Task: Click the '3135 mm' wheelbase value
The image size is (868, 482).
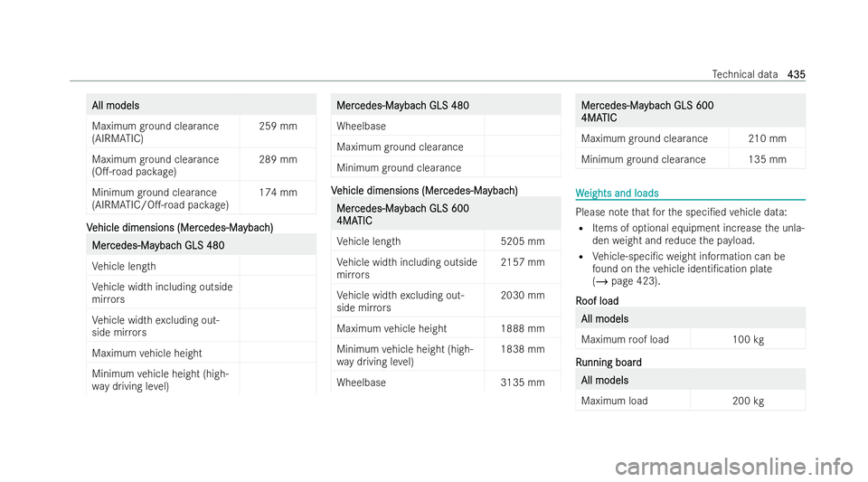Action: click(523, 383)
